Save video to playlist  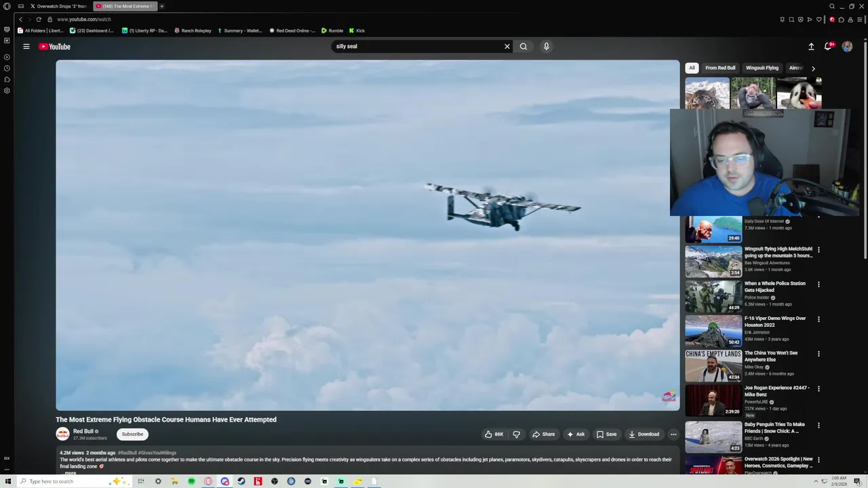606,434
